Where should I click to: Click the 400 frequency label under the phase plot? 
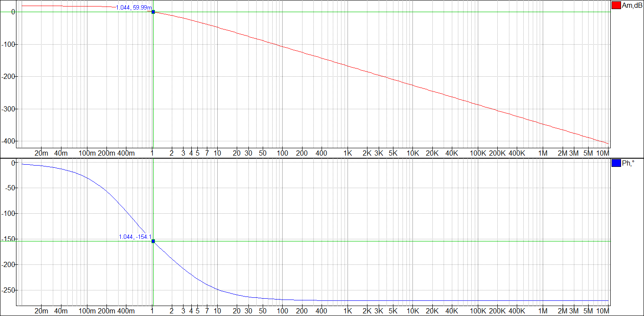point(321,311)
